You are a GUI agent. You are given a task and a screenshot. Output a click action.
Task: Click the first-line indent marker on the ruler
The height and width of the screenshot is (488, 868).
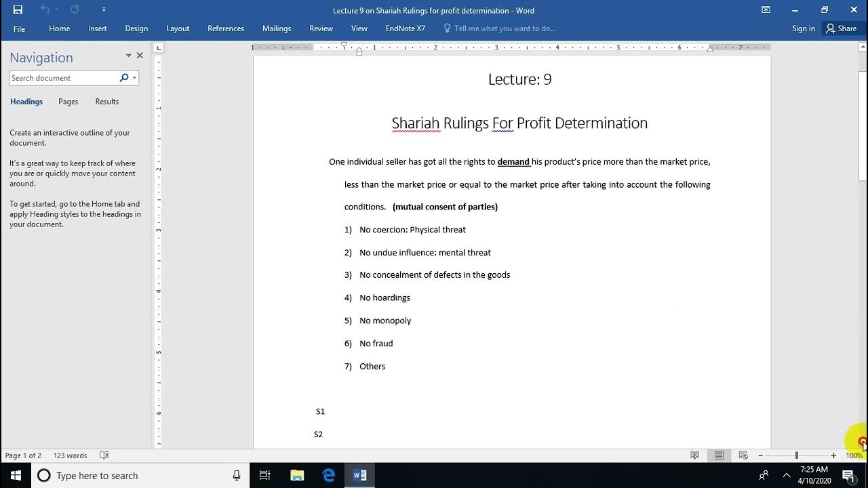click(x=344, y=45)
